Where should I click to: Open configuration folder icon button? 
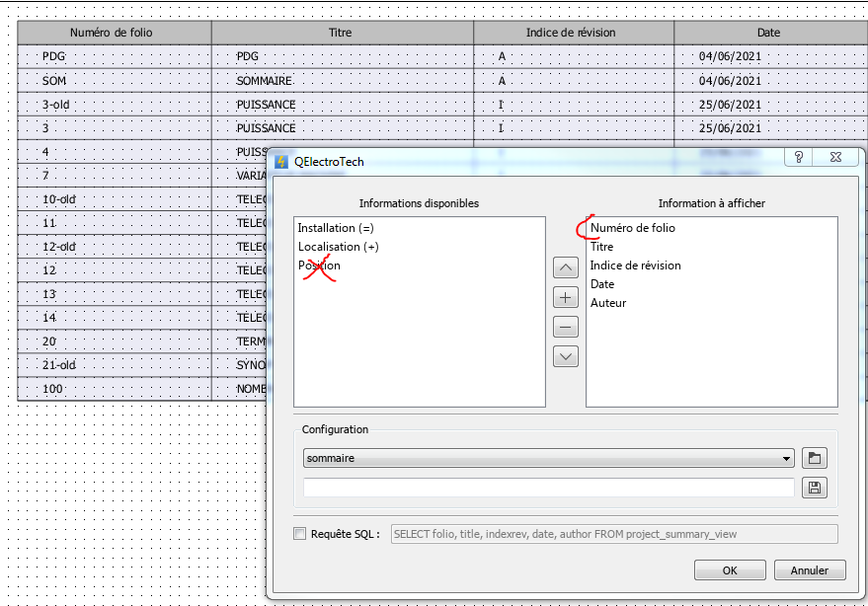click(x=815, y=458)
